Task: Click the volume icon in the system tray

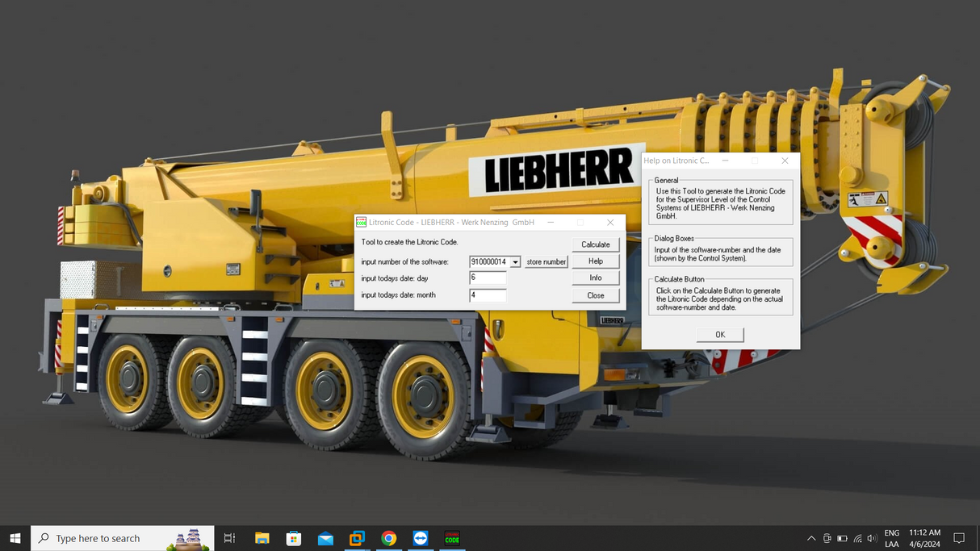Action: (872, 538)
